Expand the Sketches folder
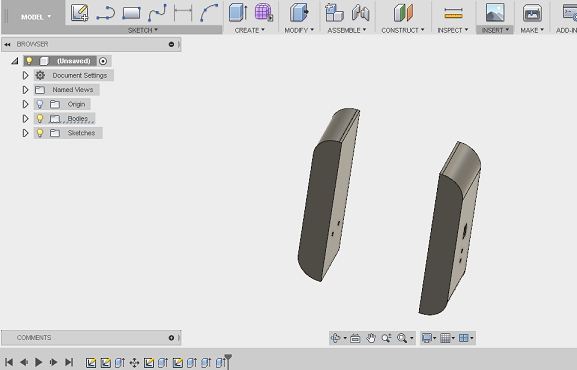 point(25,133)
